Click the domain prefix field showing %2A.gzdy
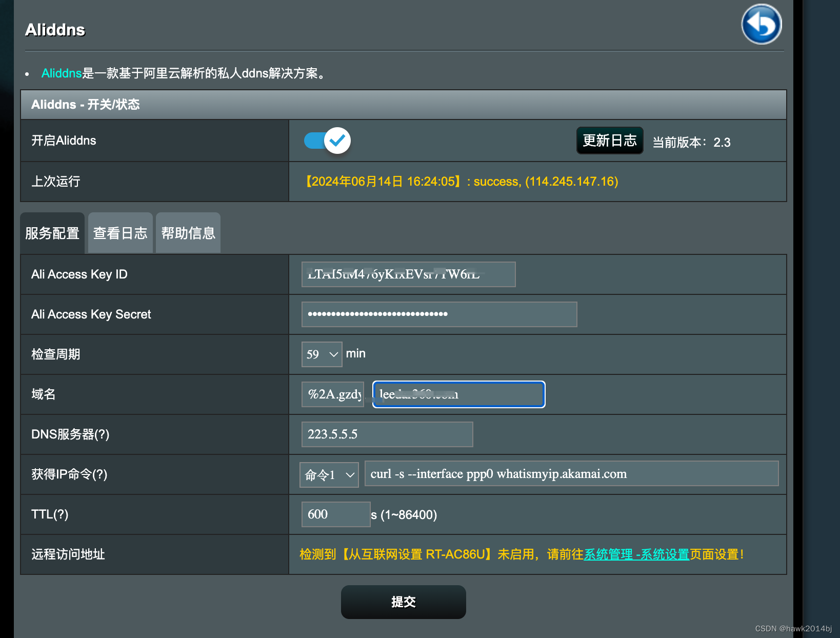Screen dimensions: 840x638 [x=332, y=394]
